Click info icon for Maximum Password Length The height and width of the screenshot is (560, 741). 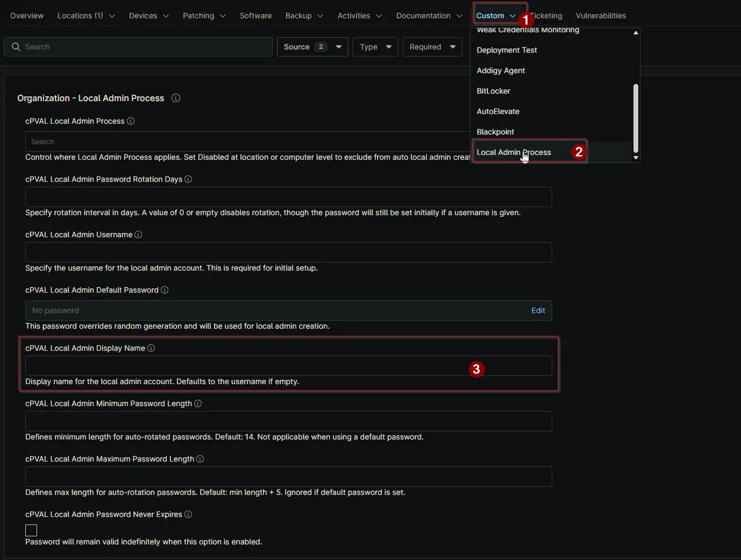(200, 459)
